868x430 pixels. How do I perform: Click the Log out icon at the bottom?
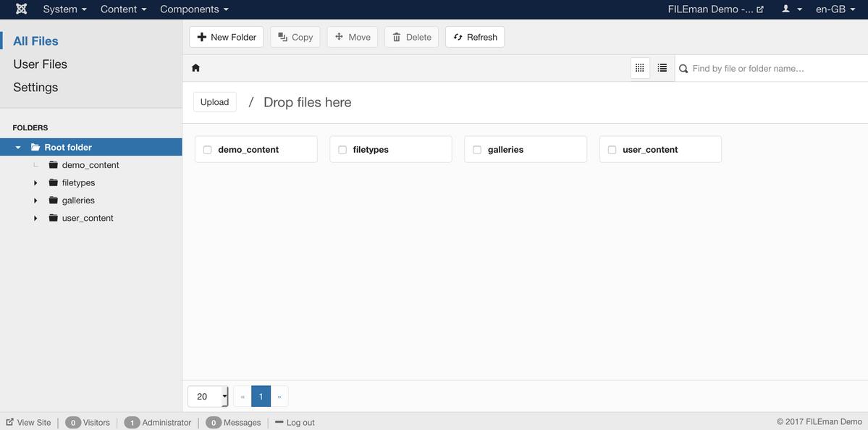point(279,422)
